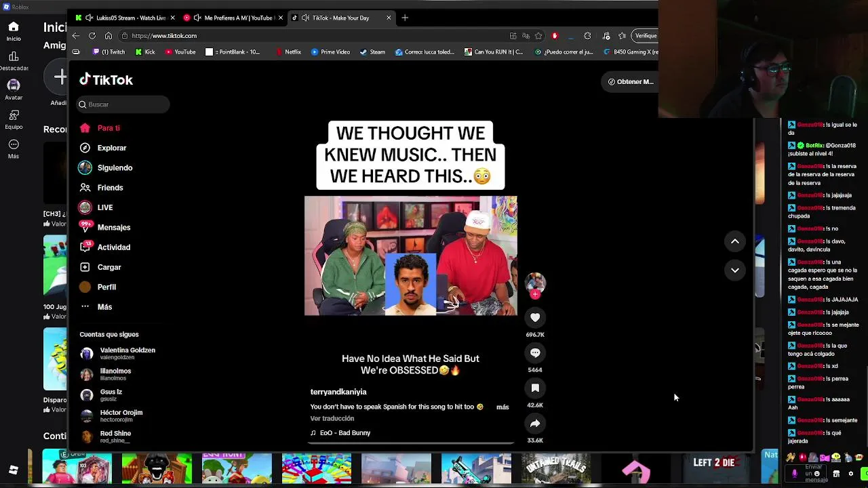Viewport: 868px width, 488px height.
Task: Open the Red Shine account
Action: pyautogui.click(x=106, y=436)
